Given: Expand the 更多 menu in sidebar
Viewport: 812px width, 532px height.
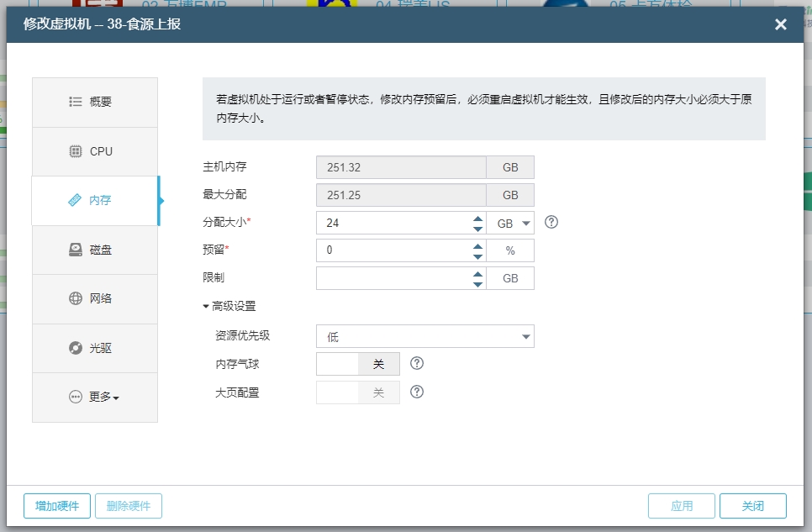Looking at the screenshot, I should point(94,398).
